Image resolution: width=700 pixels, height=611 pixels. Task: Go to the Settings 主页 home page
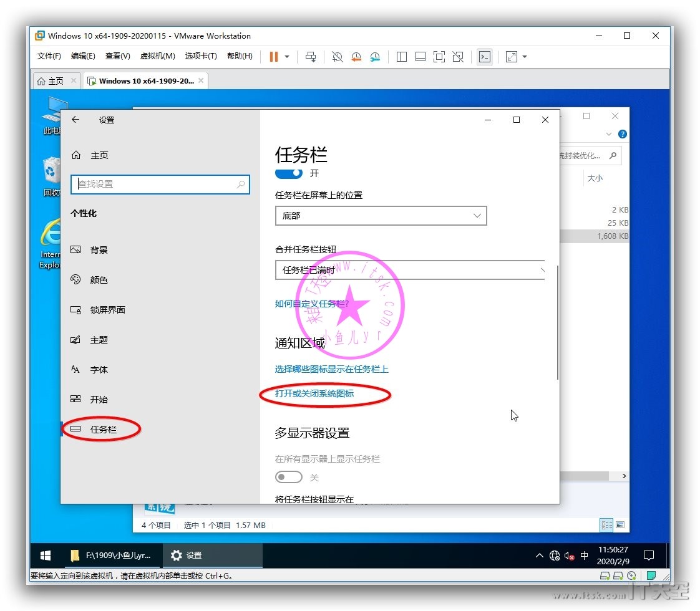(x=90, y=155)
